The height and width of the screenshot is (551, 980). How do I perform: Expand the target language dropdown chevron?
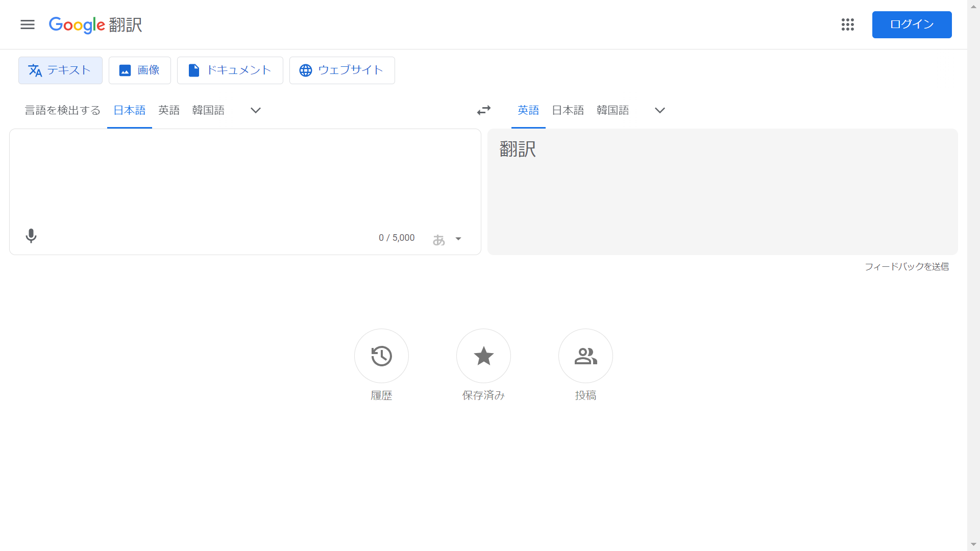click(659, 111)
